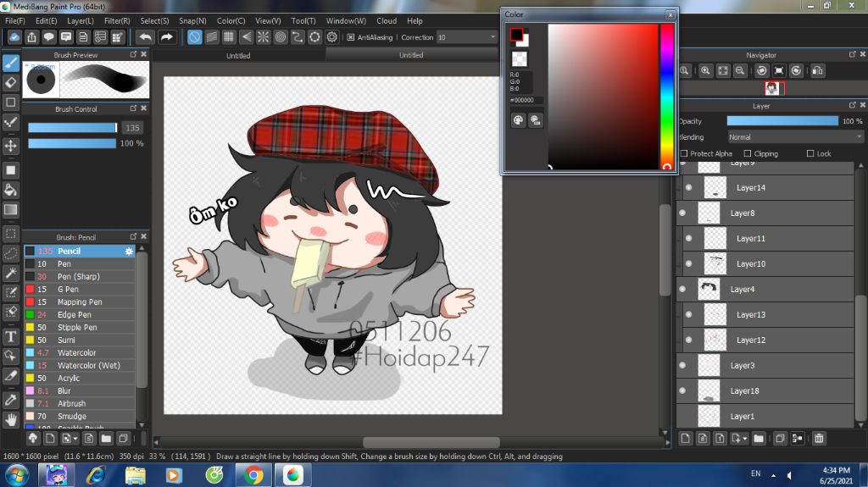Select the Eraser tool
This screenshot has height=487, width=868.
(10, 82)
